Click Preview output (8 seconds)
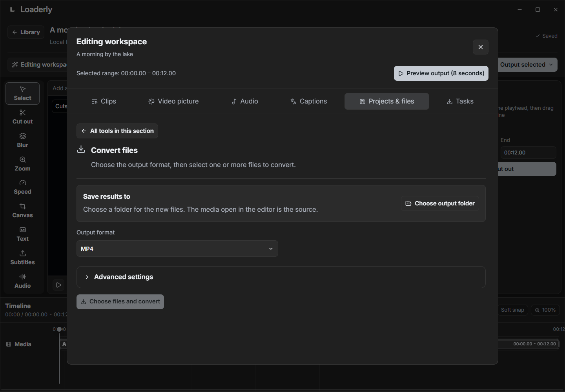 tap(441, 73)
